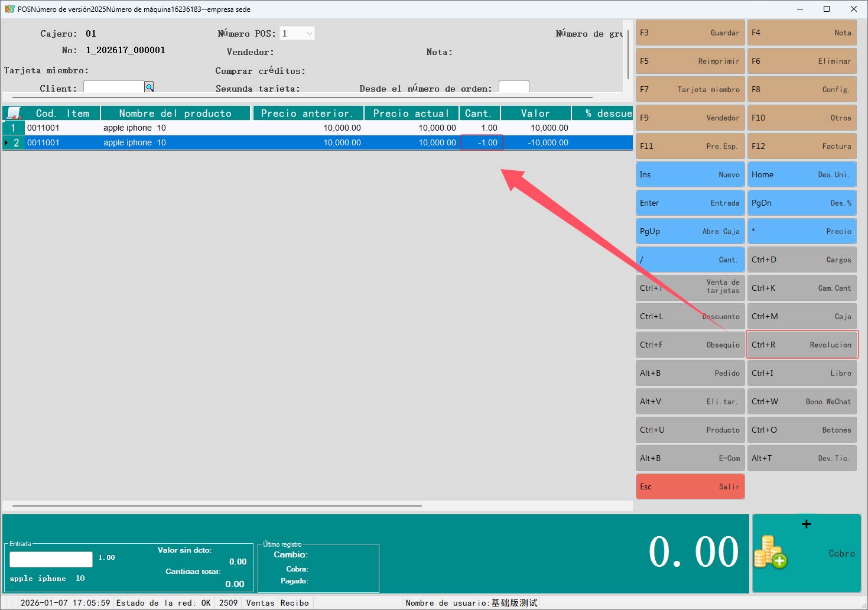Viewport: 868px width, 610px height.
Task: Select row 1 apple iphone 10
Action: point(135,128)
